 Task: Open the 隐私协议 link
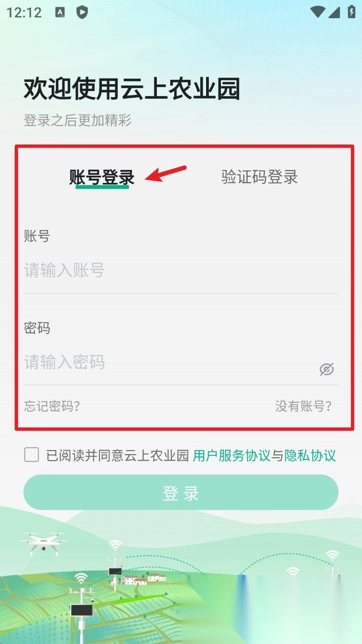pyautogui.click(x=310, y=455)
